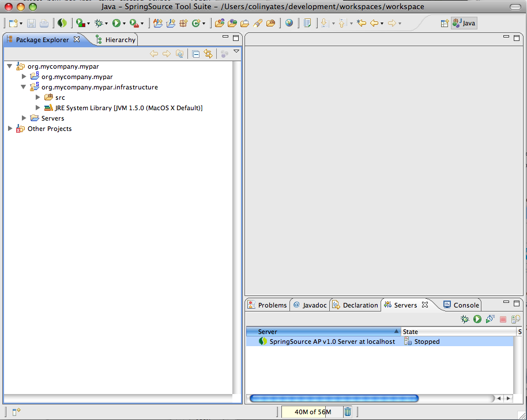Switch to the Console tab
This screenshot has width=527, height=420.
click(x=461, y=305)
